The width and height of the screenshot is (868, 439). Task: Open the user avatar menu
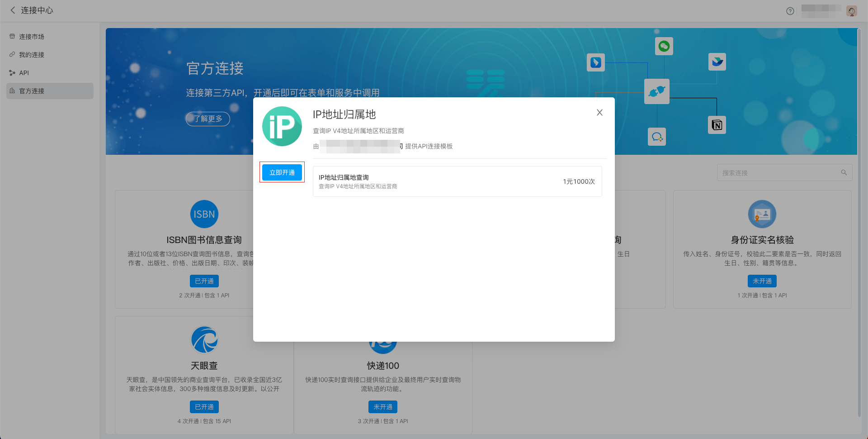click(852, 11)
